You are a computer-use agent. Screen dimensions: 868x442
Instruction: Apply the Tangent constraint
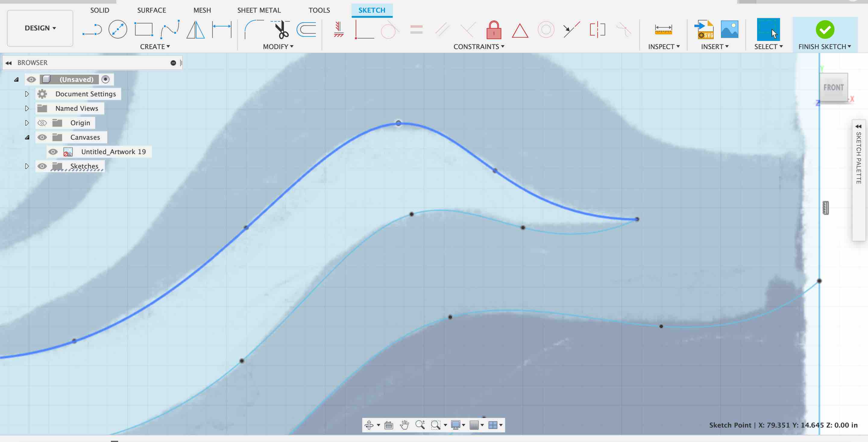(390, 30)
